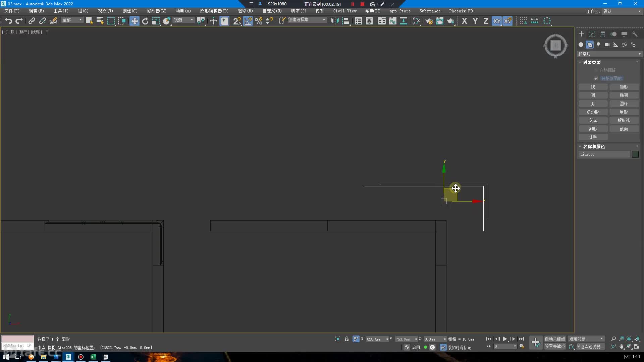This screenshot has height=362, width=644.
Task: Open the 创建选择集 named selection dropdown
Action: (x=307, y=20)
